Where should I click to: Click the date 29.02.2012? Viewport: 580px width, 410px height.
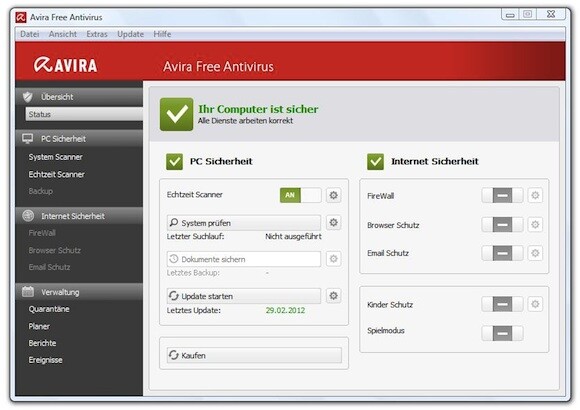tap(285, 310)
